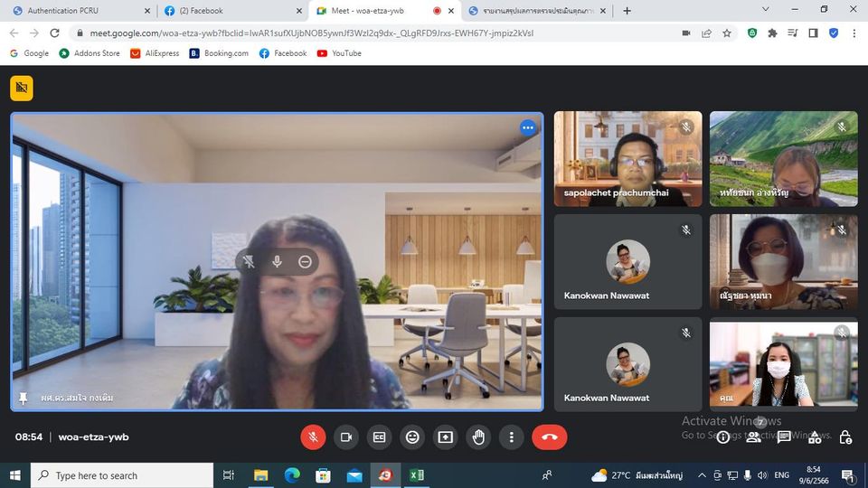Open Excel from the Windows taskbar
The height and width of the screenshot is (488, 868).
(416, 475)
